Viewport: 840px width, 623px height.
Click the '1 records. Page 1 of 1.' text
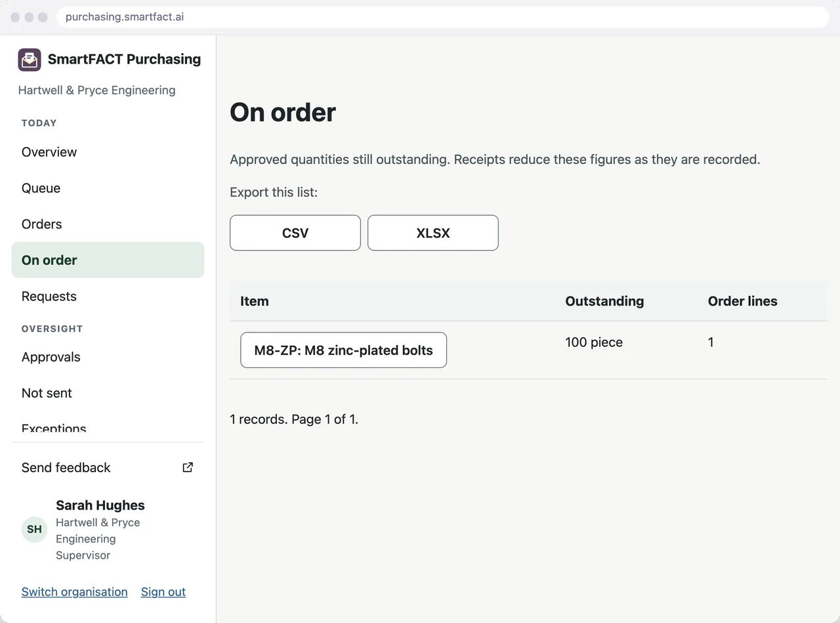294,420
